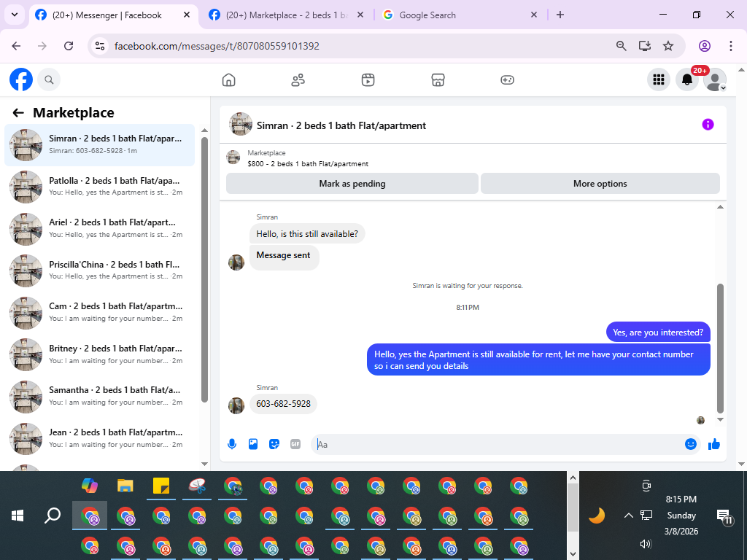747x560 pixels.
Task: Open the Simran conversation in the list
Action: point(99,145)
